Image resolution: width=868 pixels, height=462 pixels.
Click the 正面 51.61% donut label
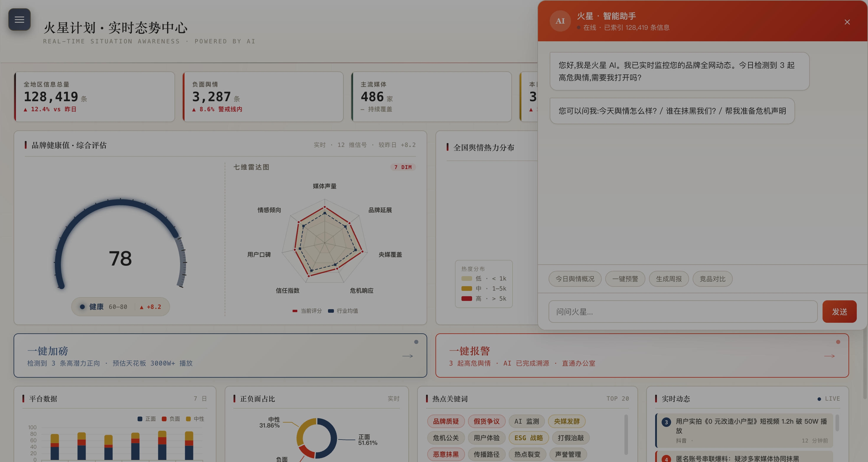tap(368, 440)
